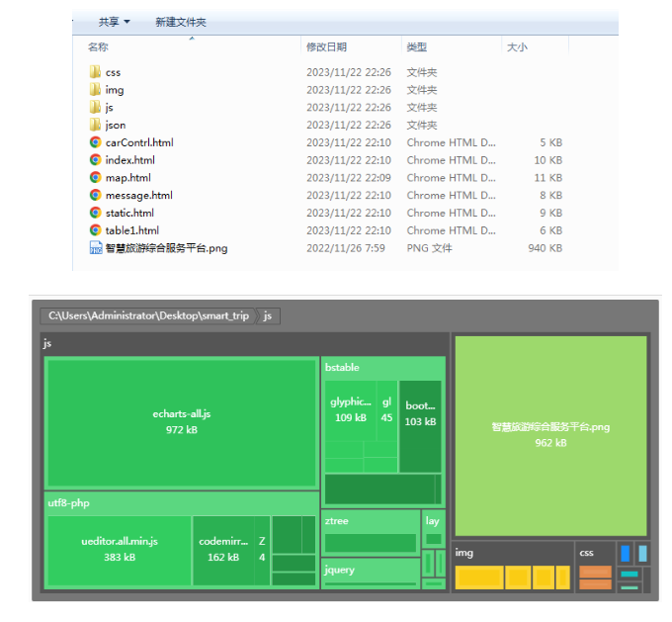
Task: Click the lay group header
Action: click(432, 521)
